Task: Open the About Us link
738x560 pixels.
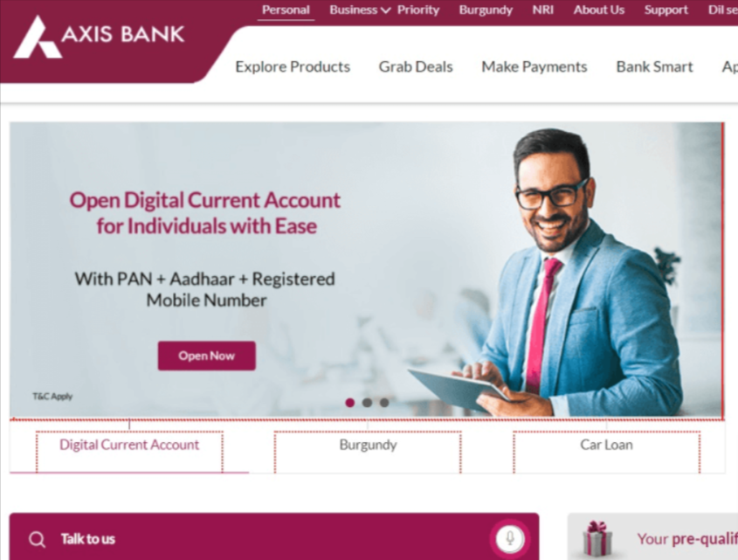Action: click(x=598, y=10)
